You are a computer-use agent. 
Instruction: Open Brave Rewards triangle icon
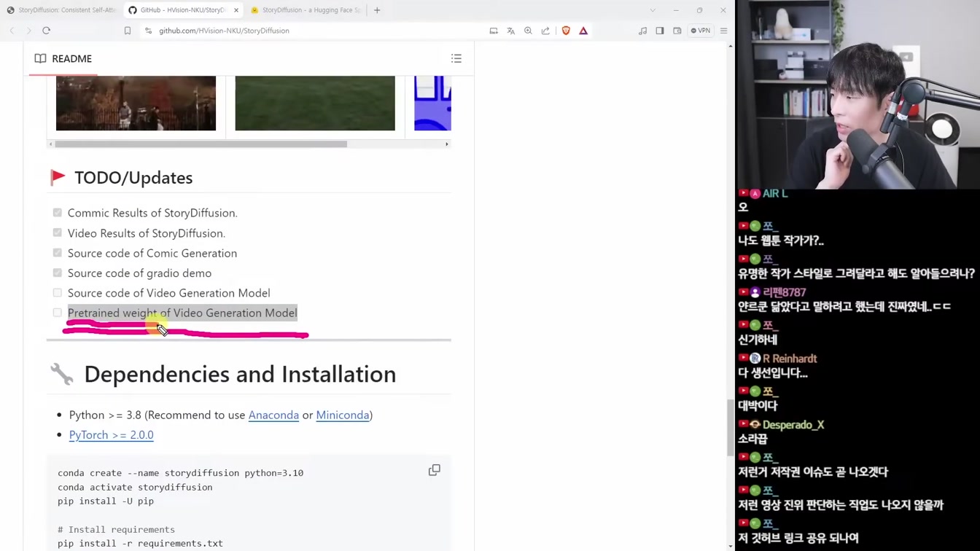click(x=583, y=31)
